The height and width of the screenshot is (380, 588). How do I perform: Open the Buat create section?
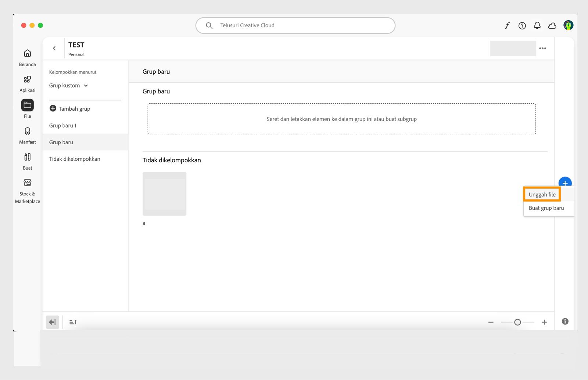(x=27, y=161)
